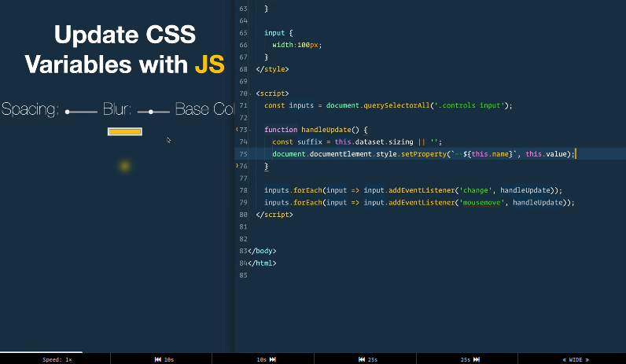Click the blurred yellow dot in the preview
Viewport: 626px width, 364px height.
125,166
